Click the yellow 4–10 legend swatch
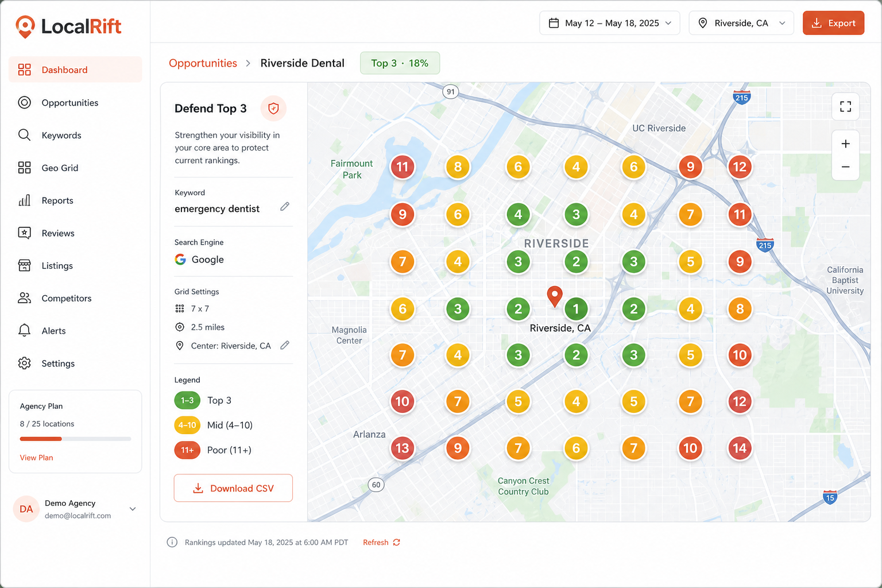882x588 pixels. (x=187, y=425)
